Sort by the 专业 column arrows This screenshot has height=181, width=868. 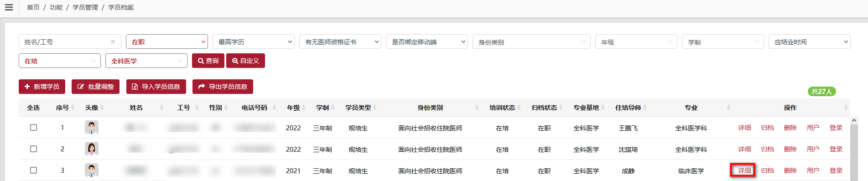728,108
